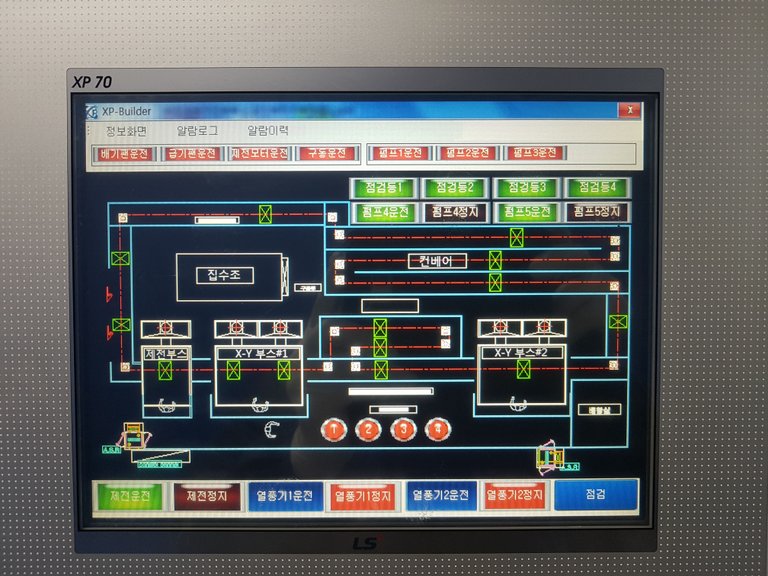Click right green motor symbol in X-Y 부스#1
The width and height of the screenshot is (768, 576).
click(x=284, y=370)
